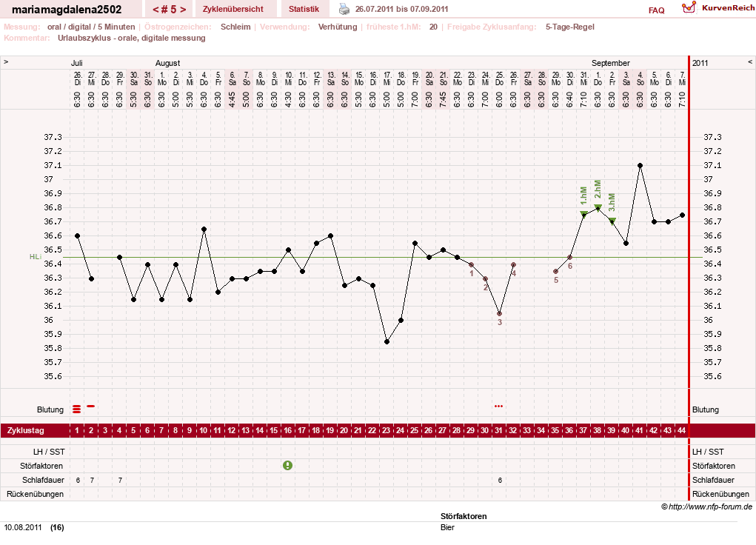Image resolution: width=756 pixels, height=545 pixels.
Task: Click the expand arrow at top-right of chart
Action: tap(750, 61)
